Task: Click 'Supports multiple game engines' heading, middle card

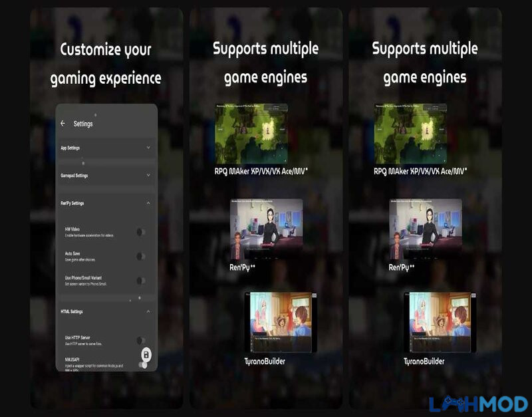Action: [265, 63]
